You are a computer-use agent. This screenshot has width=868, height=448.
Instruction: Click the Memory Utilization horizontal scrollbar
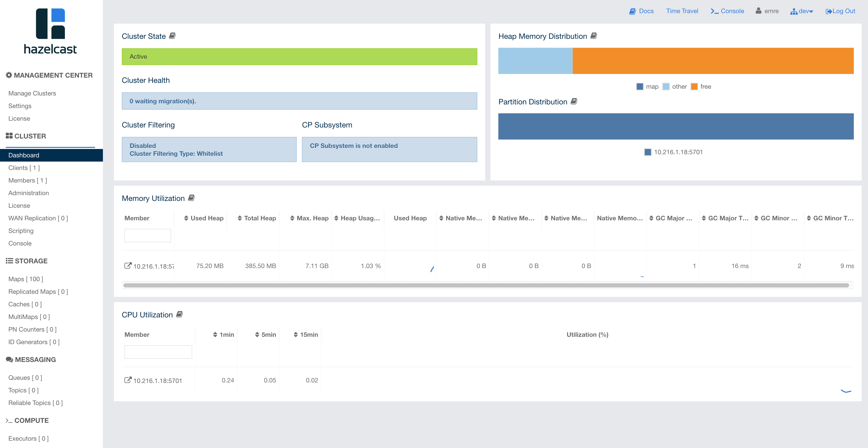tap(486, 285)
